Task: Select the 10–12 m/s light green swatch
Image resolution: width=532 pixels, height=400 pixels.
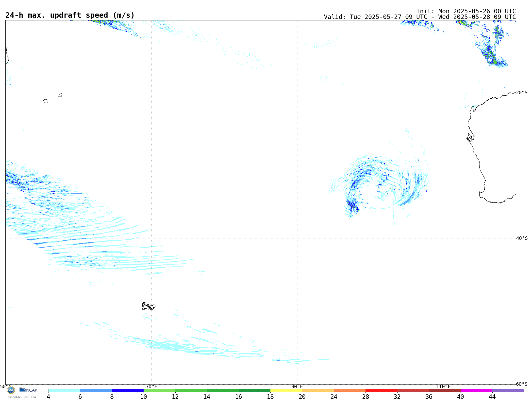Action: click(x=159, y=391)
